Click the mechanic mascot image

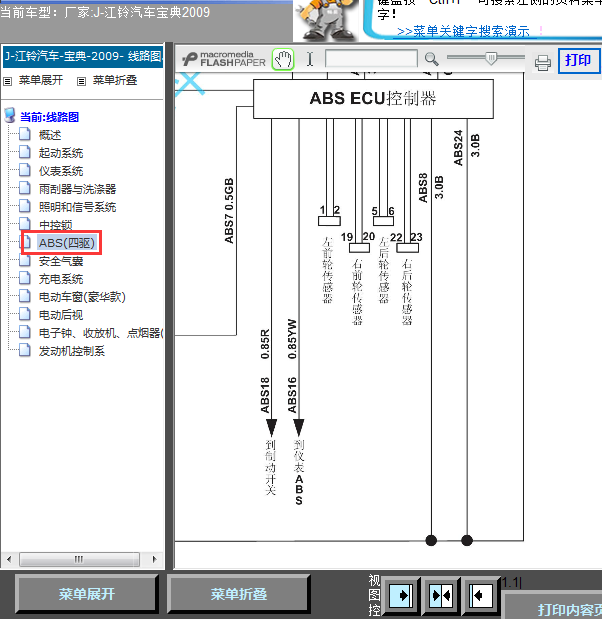(326, 20)
